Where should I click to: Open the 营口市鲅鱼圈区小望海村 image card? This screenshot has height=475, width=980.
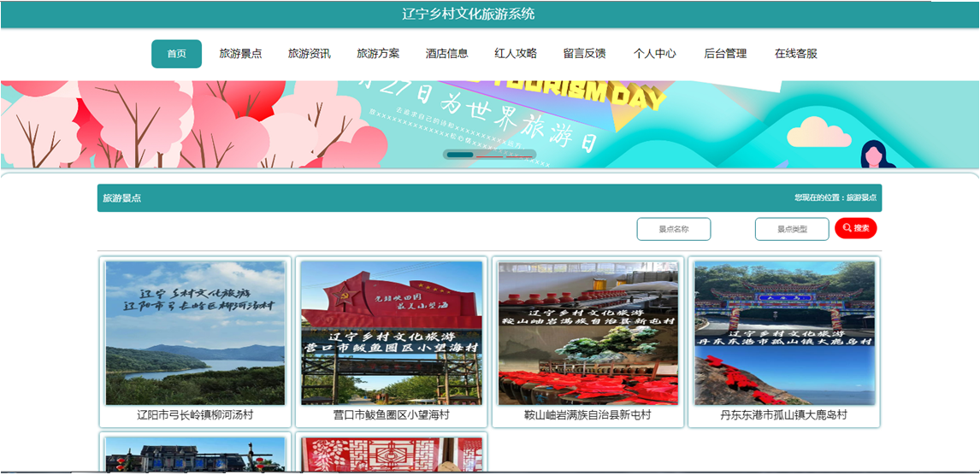point(391,332)
